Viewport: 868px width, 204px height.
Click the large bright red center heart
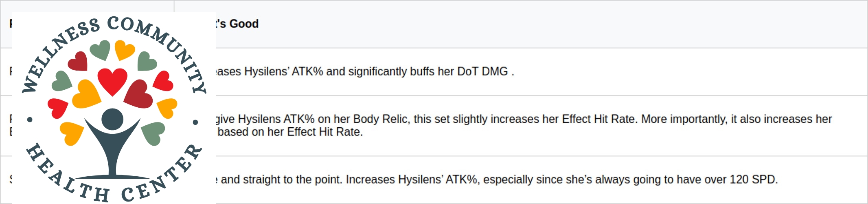pos(112,80)
